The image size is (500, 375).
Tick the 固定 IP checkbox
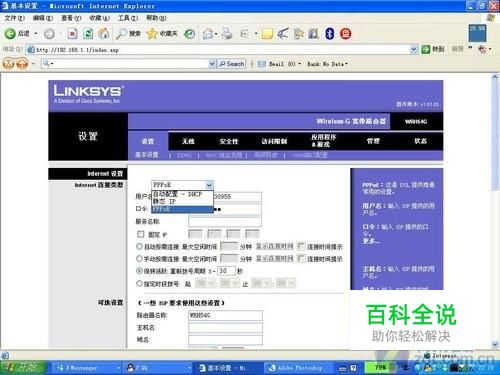141,234
